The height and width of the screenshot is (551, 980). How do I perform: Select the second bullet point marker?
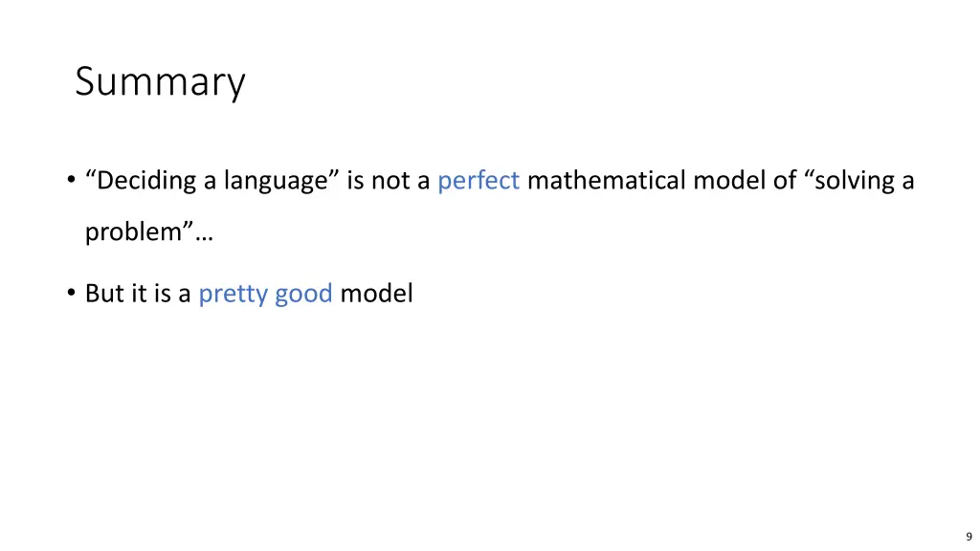[x=72, y=294]
